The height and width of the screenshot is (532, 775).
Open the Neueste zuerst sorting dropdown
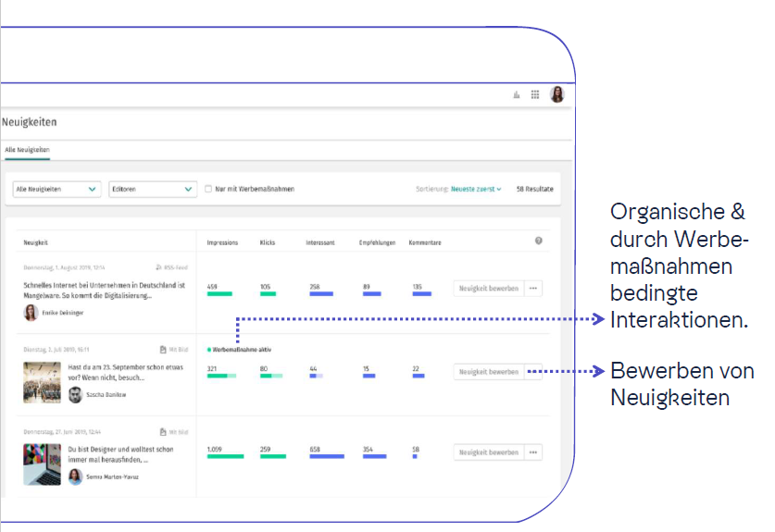tap(476, 189)
